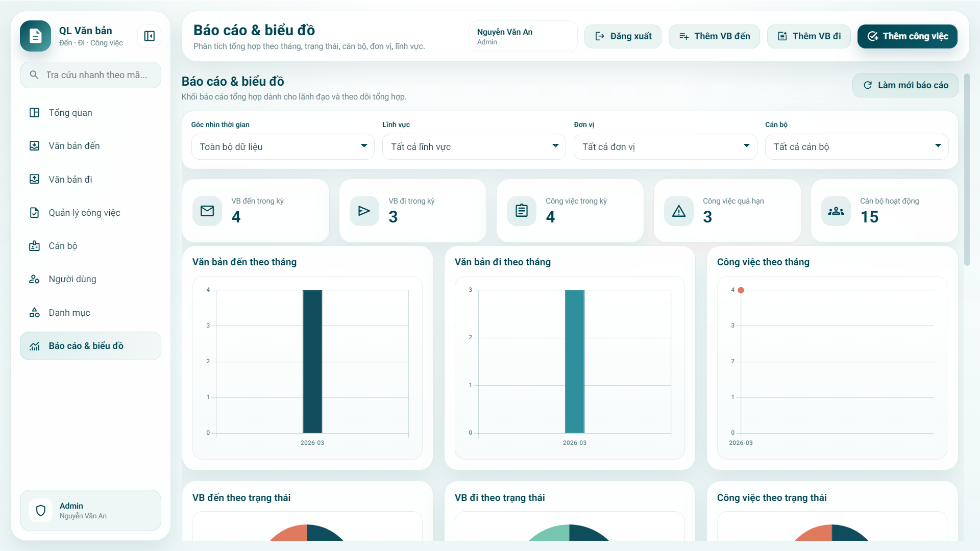
Task: Click the Làm mới báo cáo button
Action: (x=905, y=85)
